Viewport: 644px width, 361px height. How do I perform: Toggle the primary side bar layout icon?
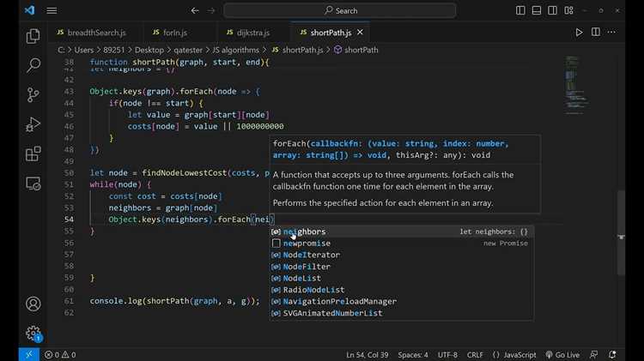pyautogui.click(x=520, y=10)
